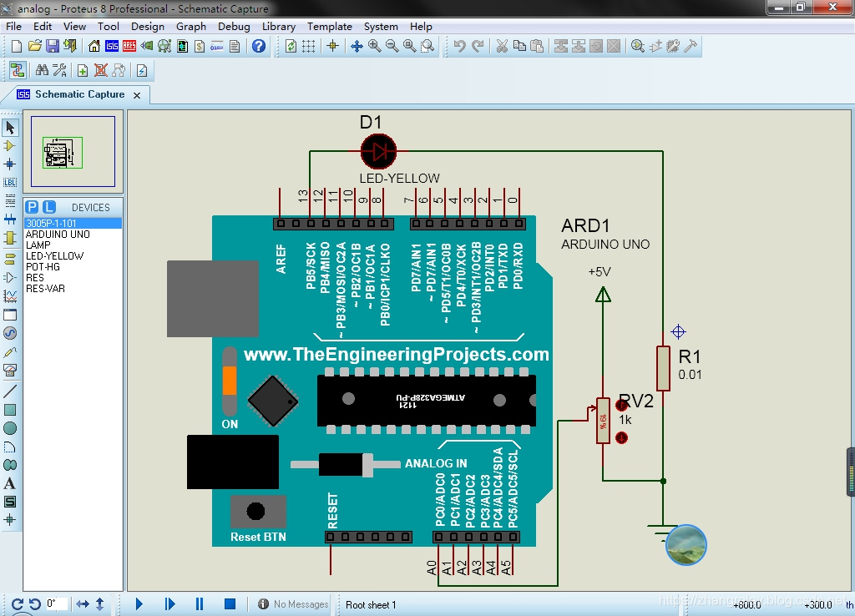Click the Undo arrow icon
The width and height of the screenshot is (855, 616).
tap(460, 47)
